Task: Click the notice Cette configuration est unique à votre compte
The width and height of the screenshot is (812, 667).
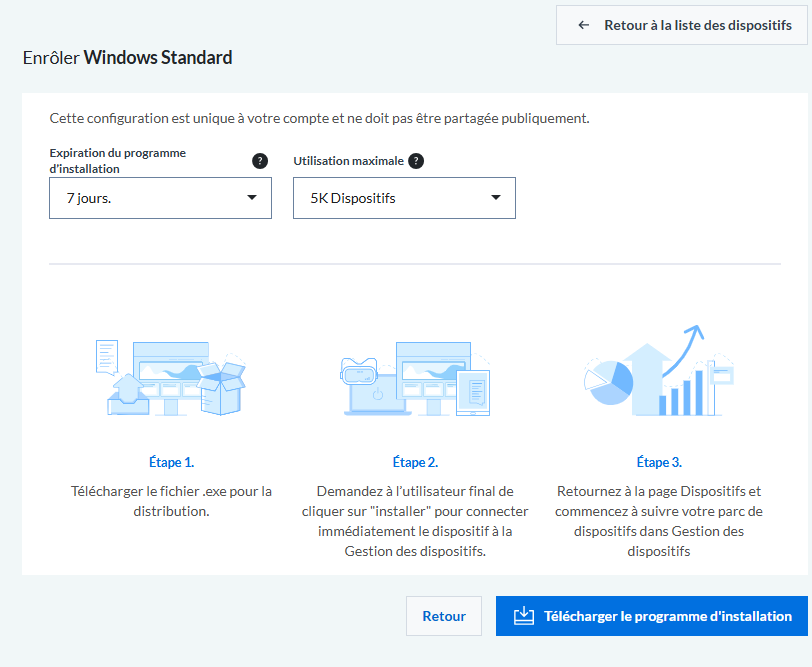Action: click(320, 118)
